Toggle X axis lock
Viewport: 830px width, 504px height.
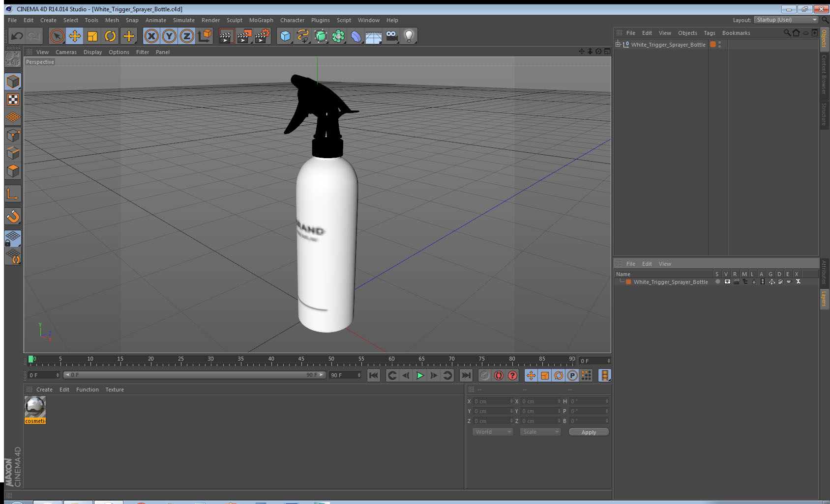151,36
